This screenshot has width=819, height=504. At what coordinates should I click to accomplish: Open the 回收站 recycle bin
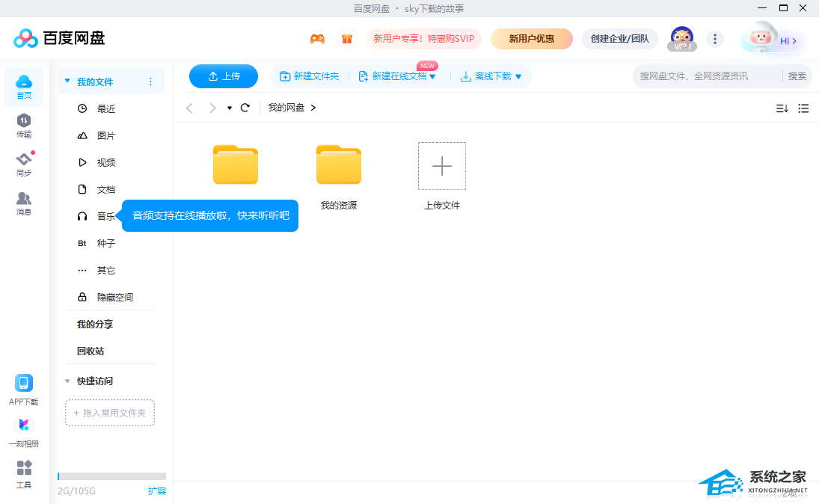click(x=91, y=351)
